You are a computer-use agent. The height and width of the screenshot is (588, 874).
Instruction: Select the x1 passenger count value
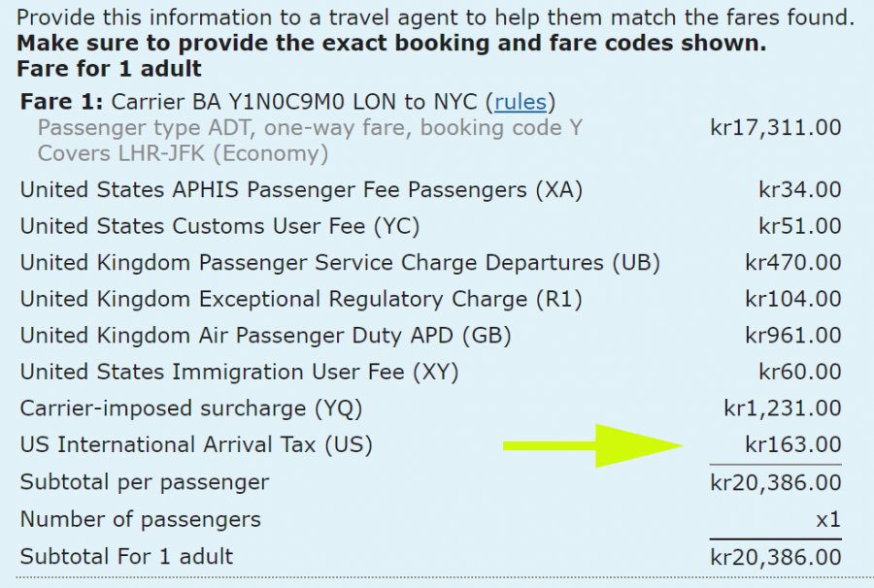(x=827, y=519)
